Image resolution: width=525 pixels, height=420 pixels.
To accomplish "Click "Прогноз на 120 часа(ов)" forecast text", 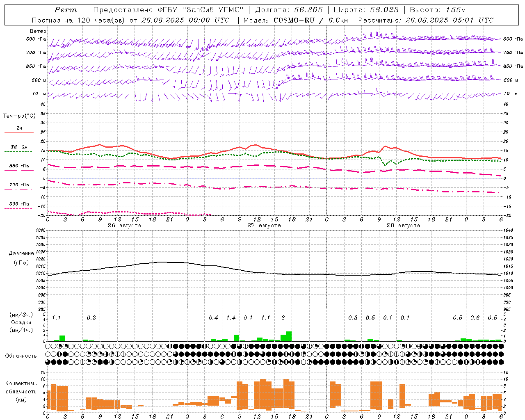I will pyautogui.click(x=79, y=20).
